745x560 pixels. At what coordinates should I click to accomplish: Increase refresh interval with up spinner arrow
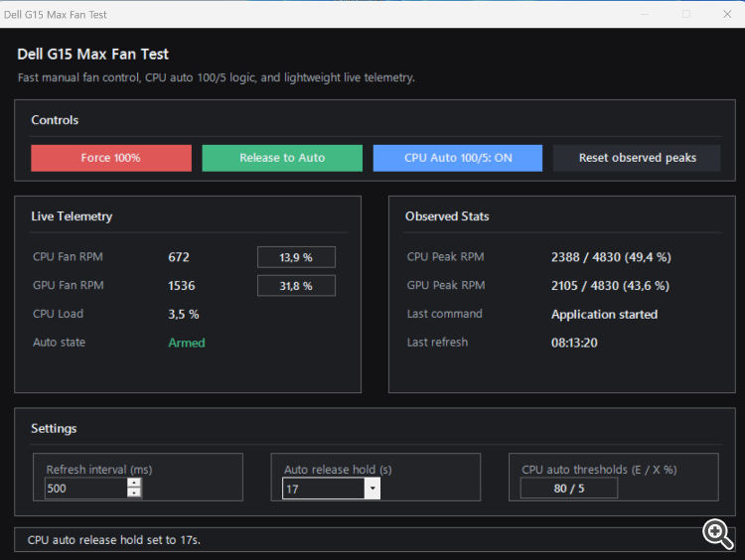pos(134,483)
